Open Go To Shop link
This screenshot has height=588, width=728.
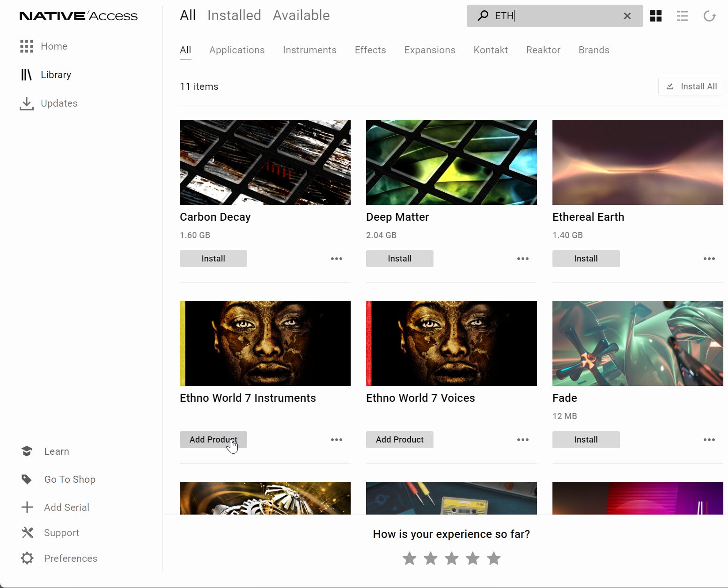(x=70, y=479)
